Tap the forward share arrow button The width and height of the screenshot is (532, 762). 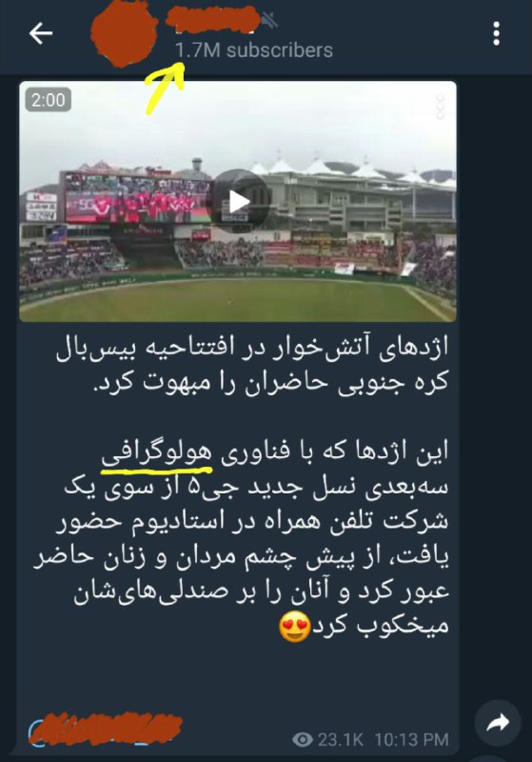coord(498,723)
